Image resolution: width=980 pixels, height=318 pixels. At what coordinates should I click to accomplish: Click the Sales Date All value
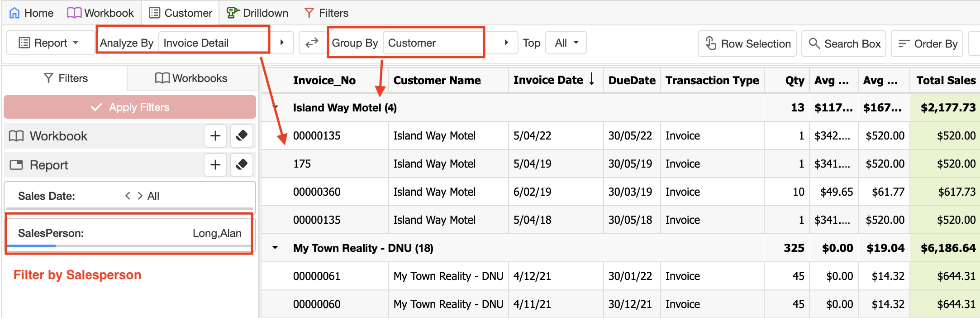tap(153, 196)
